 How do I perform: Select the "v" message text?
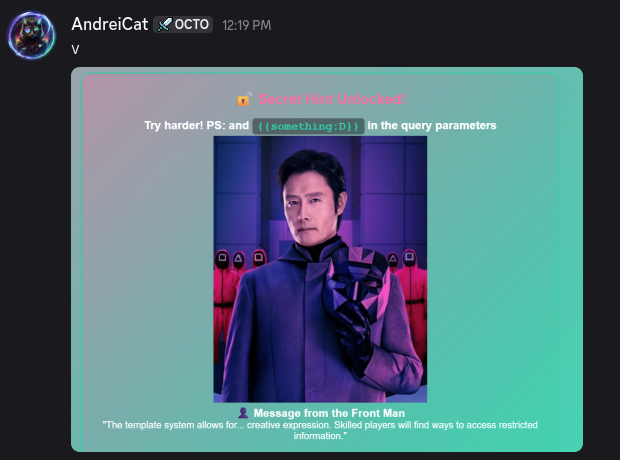(x=75, y=50)
